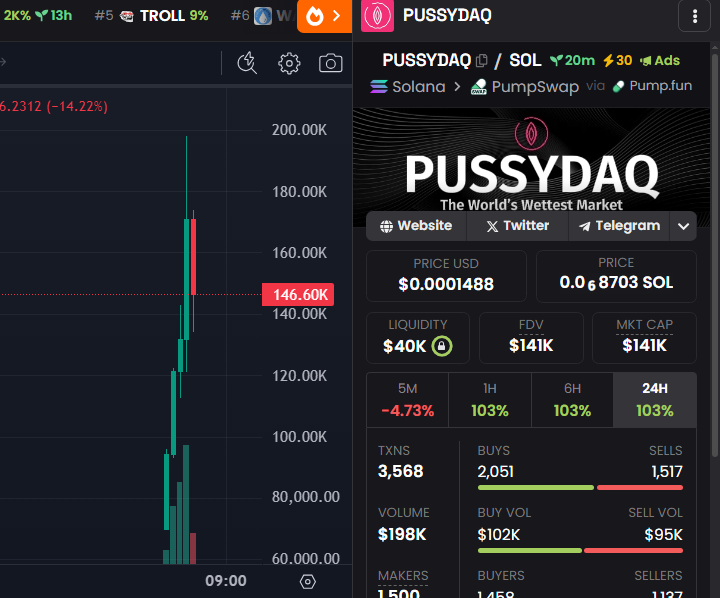Select the 6H timeframe tab

click(572, 400)
